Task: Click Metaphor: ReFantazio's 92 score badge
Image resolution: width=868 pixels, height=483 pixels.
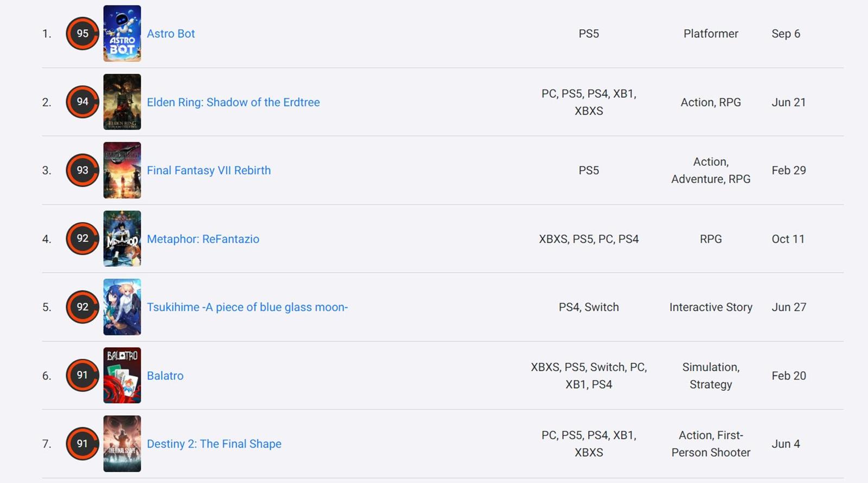Action: pyautogui.click(x=82, y=239)
